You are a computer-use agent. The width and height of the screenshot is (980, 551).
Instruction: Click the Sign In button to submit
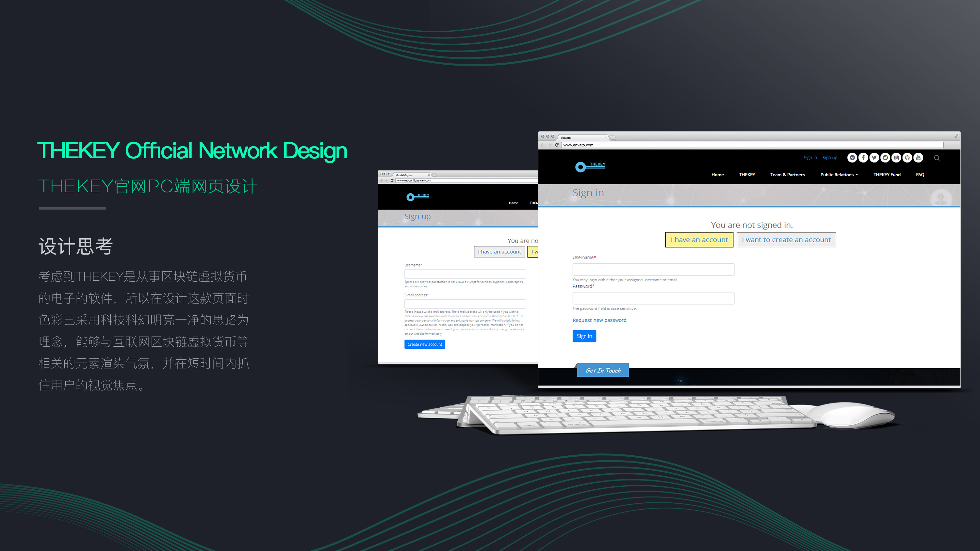[583, 336]
